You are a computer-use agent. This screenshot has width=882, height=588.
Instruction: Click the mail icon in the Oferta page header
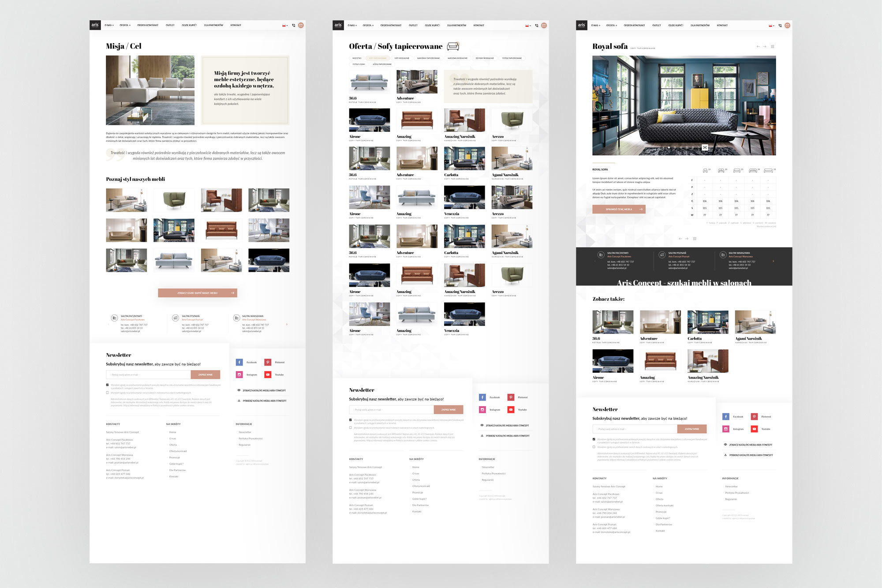[x=544, y=26]
